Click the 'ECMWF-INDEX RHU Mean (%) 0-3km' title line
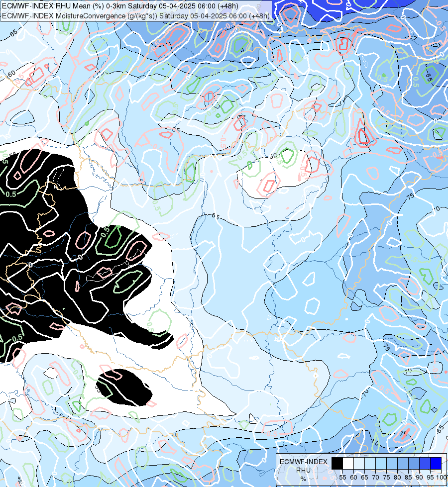This screenshot has width=448, height=487. (120, 6)
